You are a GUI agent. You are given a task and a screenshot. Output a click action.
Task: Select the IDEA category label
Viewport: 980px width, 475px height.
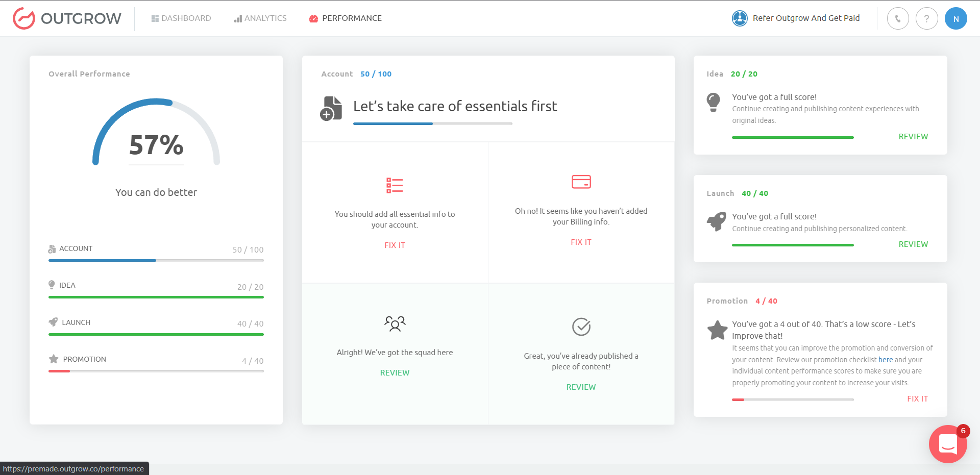click(67, 285)
